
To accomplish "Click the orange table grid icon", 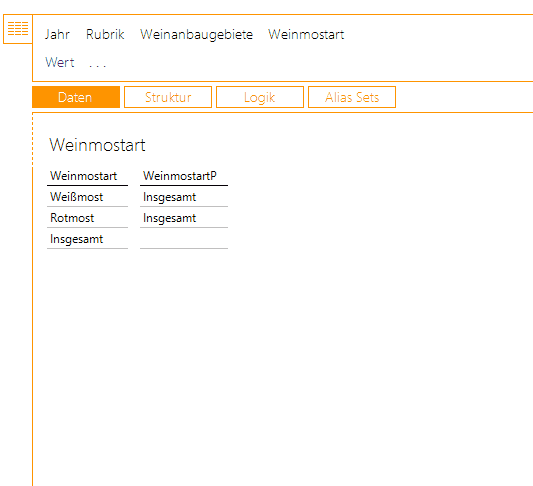I will pyautogui.click(x=18, y=29).
